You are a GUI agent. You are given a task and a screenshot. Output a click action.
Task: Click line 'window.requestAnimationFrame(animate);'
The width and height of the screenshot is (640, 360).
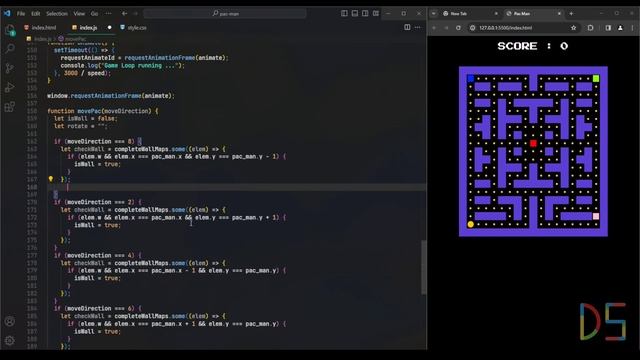pos(111,96)
